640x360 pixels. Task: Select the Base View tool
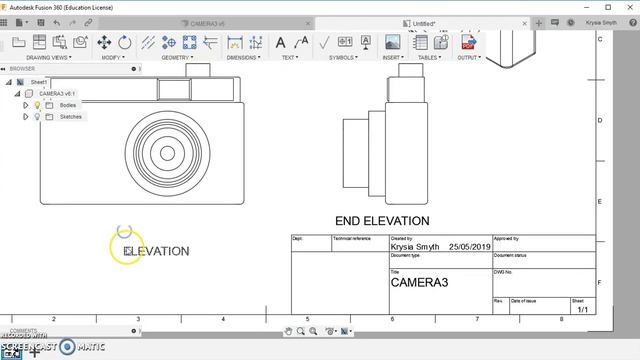18,42
